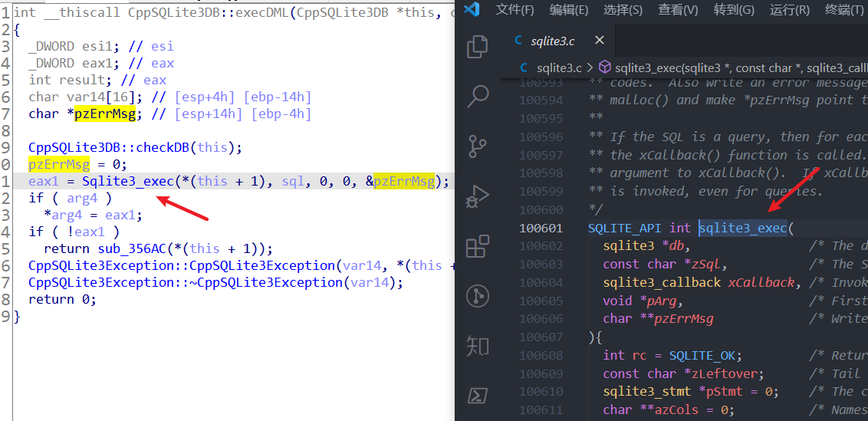Image resolution: width=868 pixels, height=421 pixels.
Task: Open the Run and Debug view
Action: (x=477, y=196)
